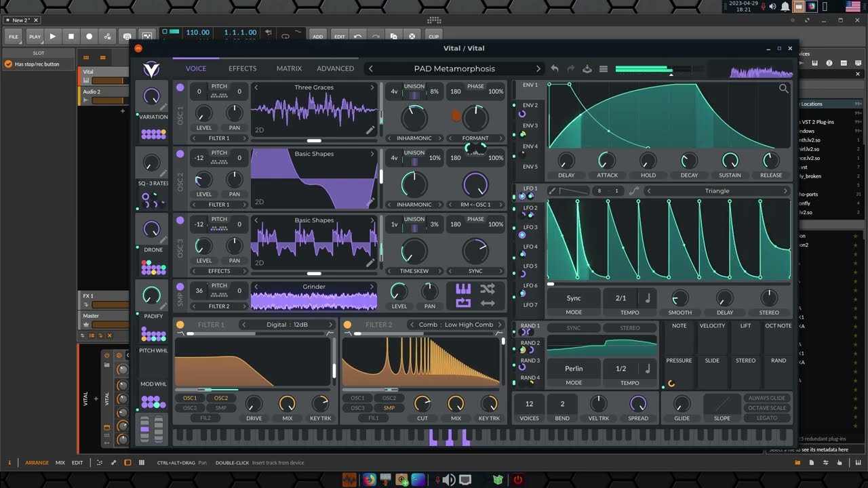Check the Has stop/rec button option

tap(8, 64)
